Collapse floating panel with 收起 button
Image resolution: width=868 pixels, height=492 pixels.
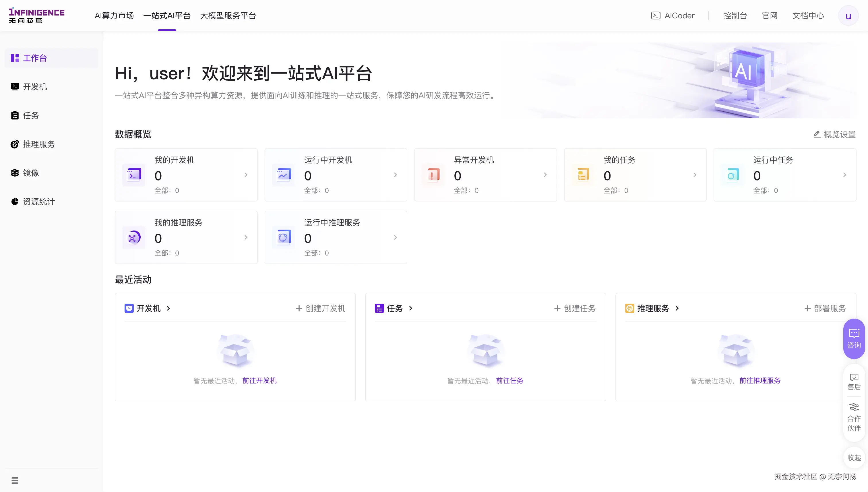[854, 458]
